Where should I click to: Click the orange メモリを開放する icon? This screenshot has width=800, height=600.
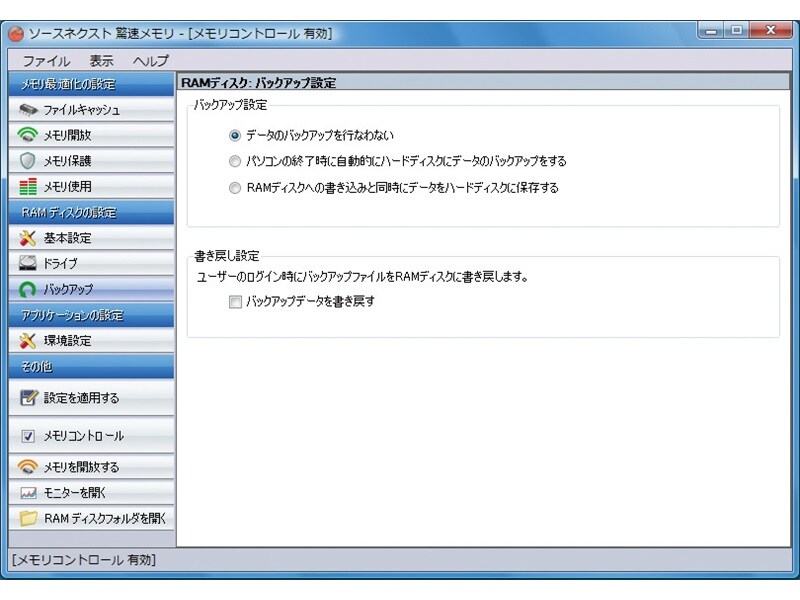click(x=28, y=467)
